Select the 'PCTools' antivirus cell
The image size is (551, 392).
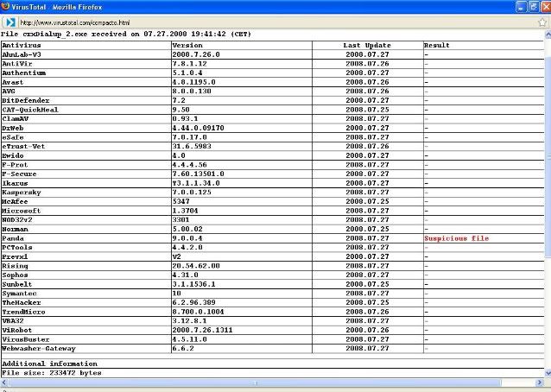[86, 247]
